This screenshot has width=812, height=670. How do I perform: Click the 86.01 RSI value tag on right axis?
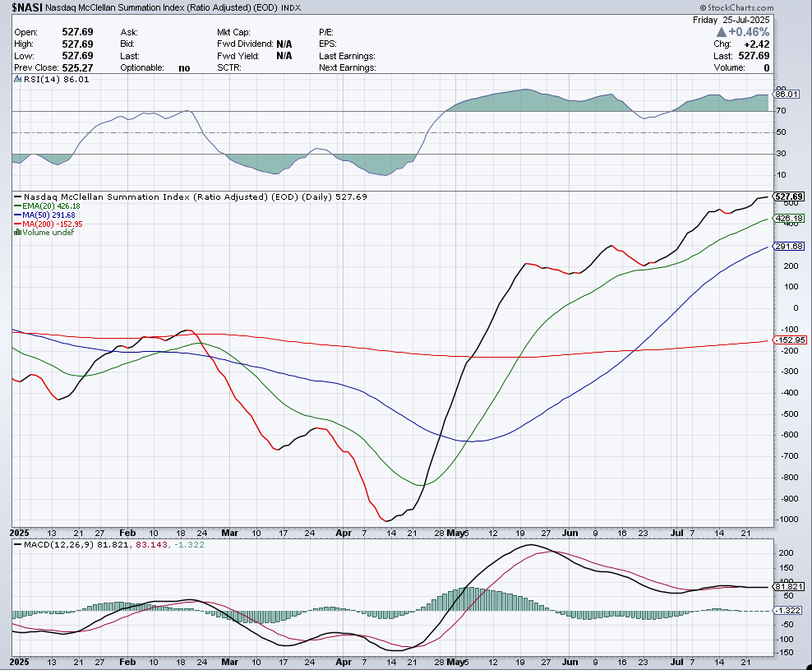786,95
